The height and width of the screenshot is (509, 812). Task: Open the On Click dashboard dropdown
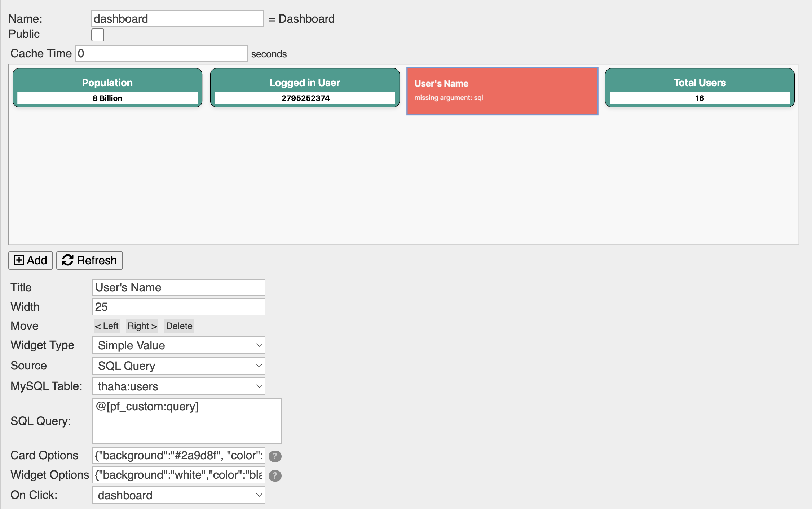pos(178,495)
